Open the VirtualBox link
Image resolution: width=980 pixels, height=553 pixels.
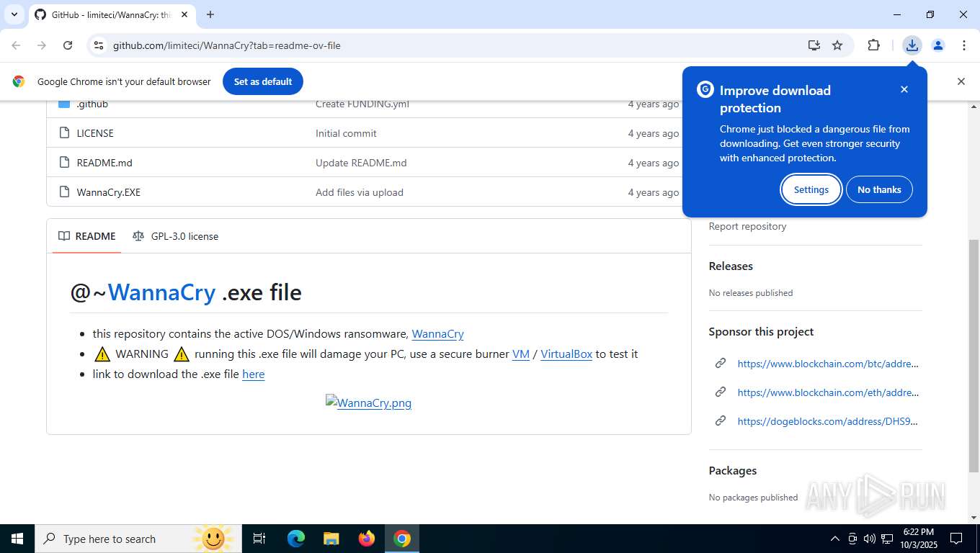tap(566, 354)
